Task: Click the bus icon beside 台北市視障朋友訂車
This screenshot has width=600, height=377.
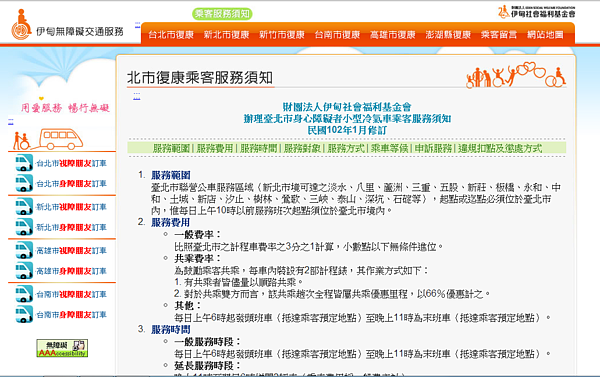Action: tap(24, 163)
